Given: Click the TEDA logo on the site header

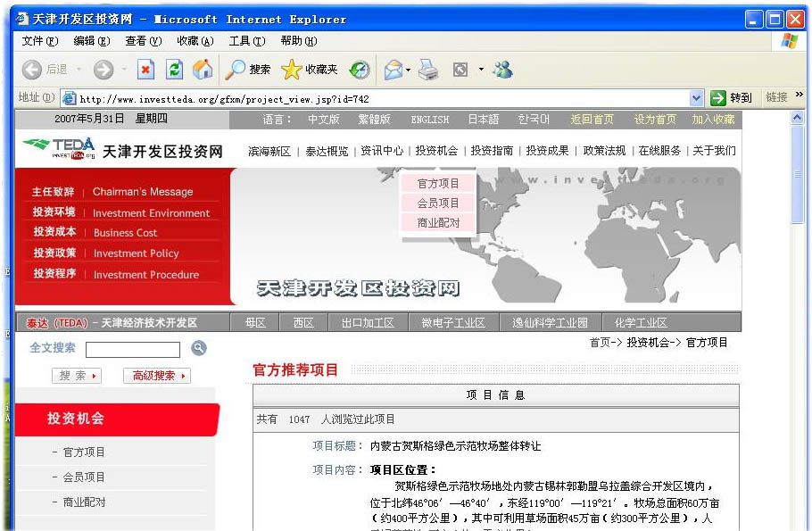Looking at the screenshot, I should pyautogui.click(x=59, y=149).
